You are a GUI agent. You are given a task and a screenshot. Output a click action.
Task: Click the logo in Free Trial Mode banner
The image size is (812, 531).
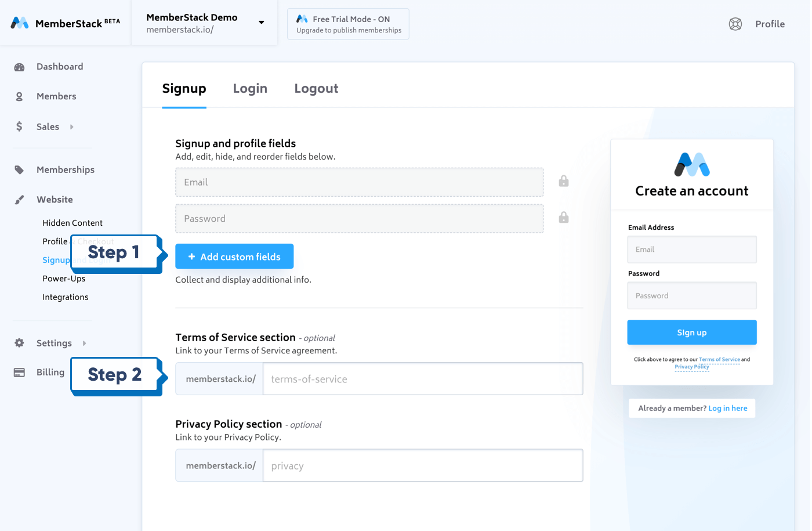click(302, 19)
